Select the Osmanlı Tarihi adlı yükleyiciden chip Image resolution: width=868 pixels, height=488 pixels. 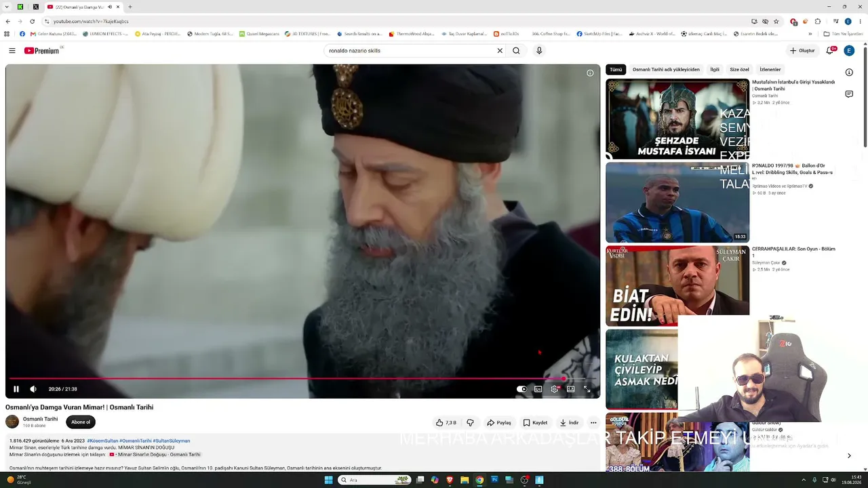click(666, 70)
